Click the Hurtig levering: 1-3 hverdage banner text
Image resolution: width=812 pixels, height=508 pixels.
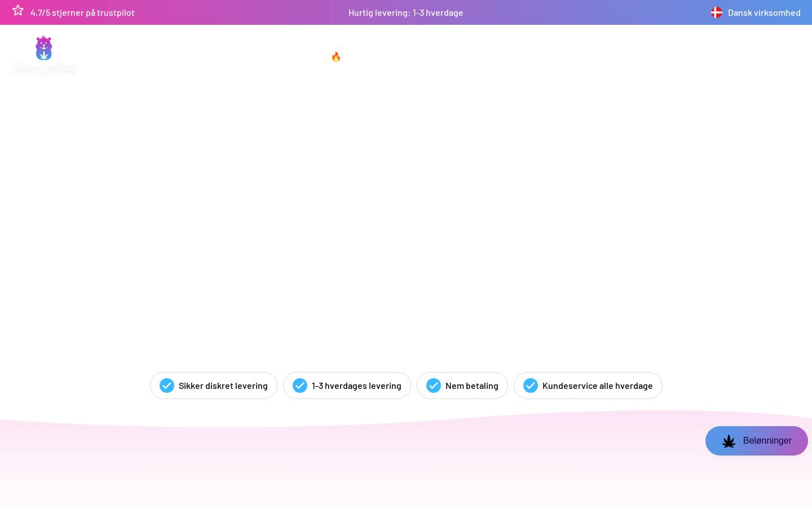(x=405, y=12)
